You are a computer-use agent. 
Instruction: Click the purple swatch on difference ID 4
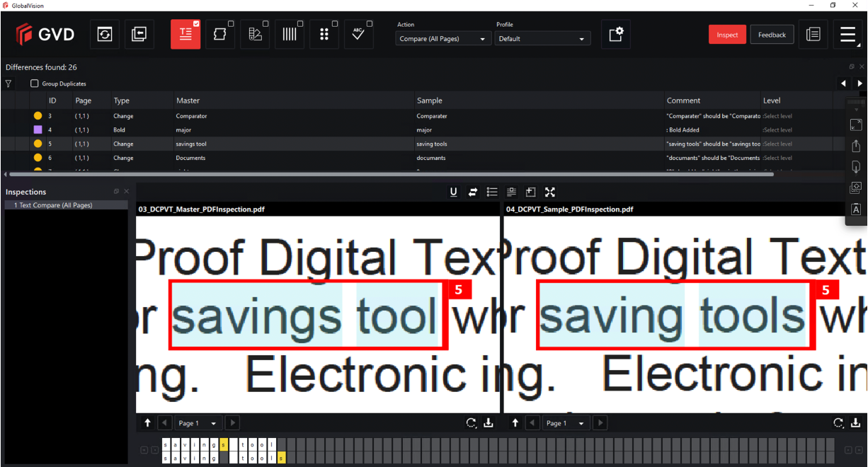(x=38, y=130)
